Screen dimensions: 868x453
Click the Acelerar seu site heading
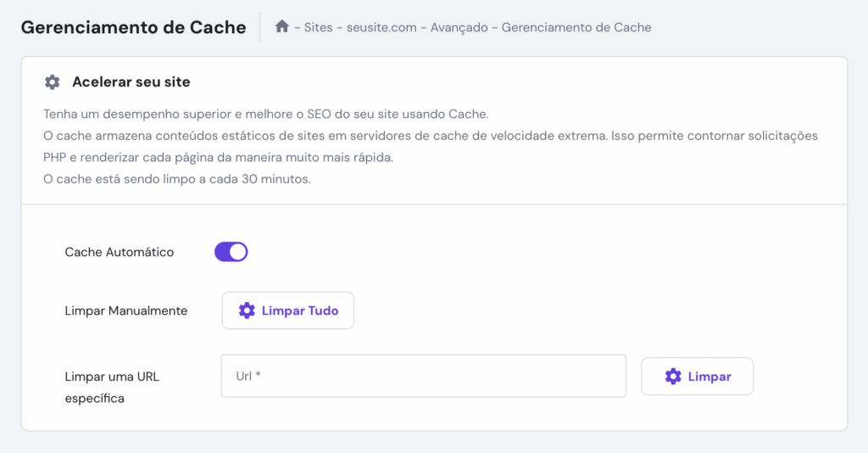pyautogui.click(x=131, y=82)
